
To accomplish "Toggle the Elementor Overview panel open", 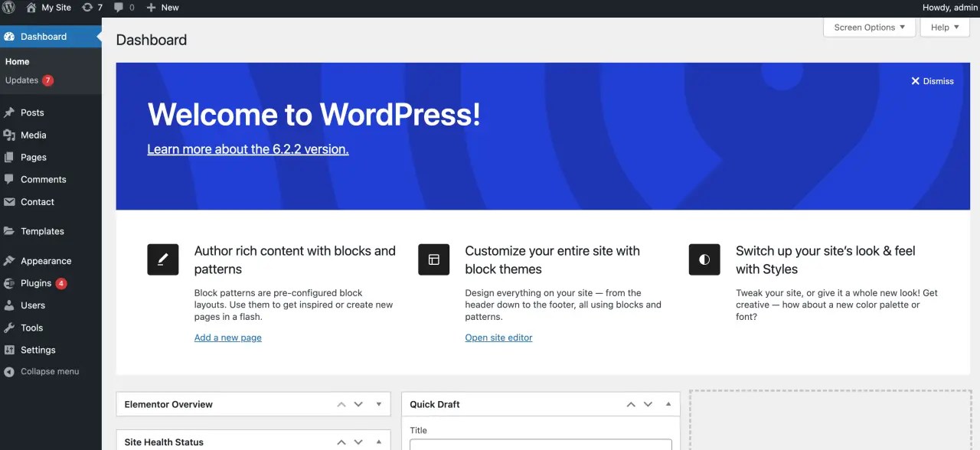I will pos(378,404).
